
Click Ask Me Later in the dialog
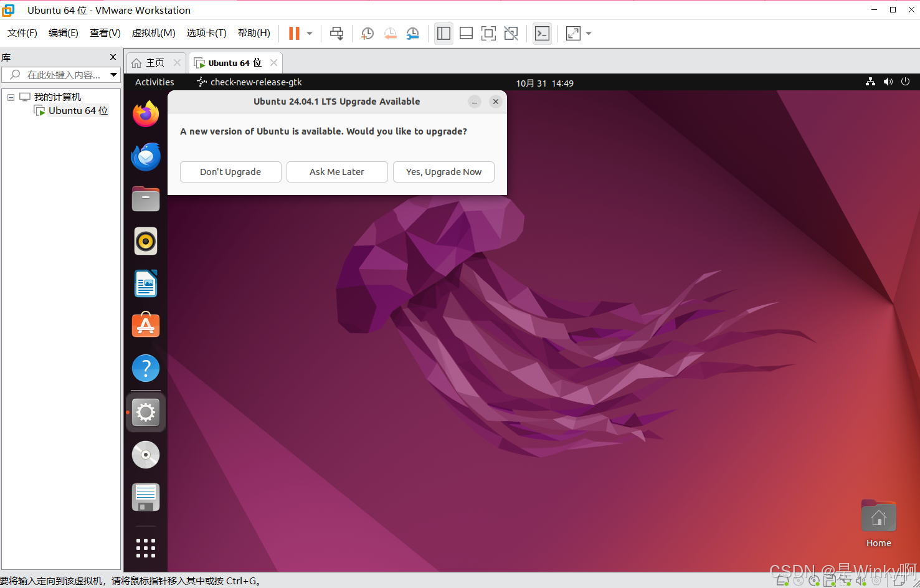tap(337, 172)
